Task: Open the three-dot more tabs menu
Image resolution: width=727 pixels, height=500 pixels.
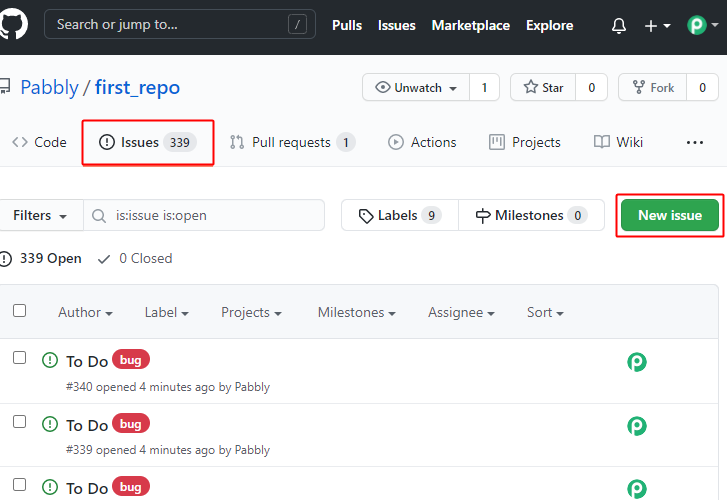Action: click(695, 142)
